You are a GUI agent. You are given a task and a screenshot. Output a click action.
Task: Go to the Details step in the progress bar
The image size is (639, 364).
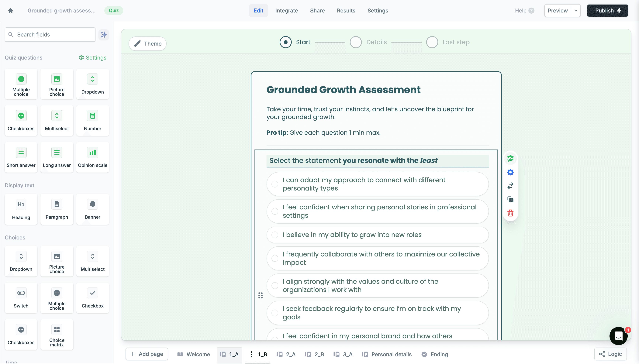pyautogui.click(x=368, y=42)
